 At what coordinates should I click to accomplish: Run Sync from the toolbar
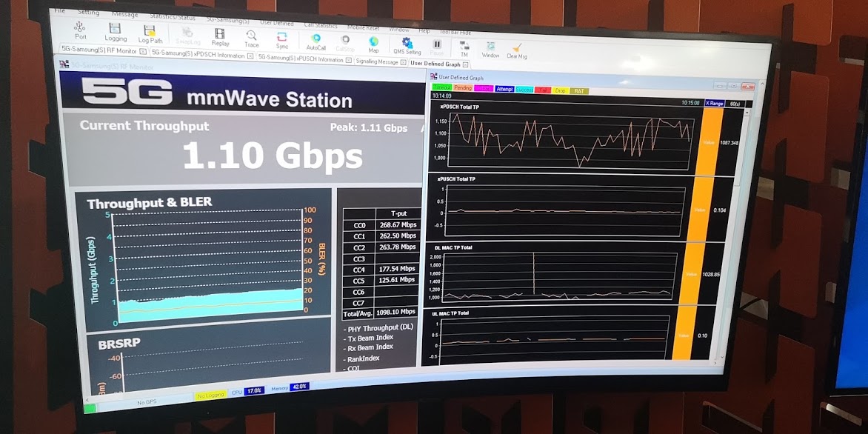[x=281, y=40]
